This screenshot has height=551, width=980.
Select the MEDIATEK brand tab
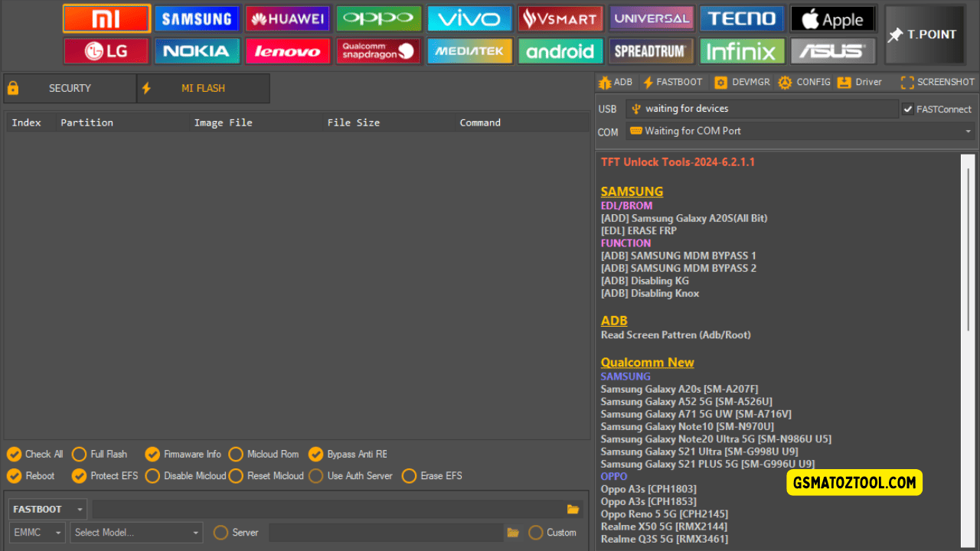coord(469,51)
